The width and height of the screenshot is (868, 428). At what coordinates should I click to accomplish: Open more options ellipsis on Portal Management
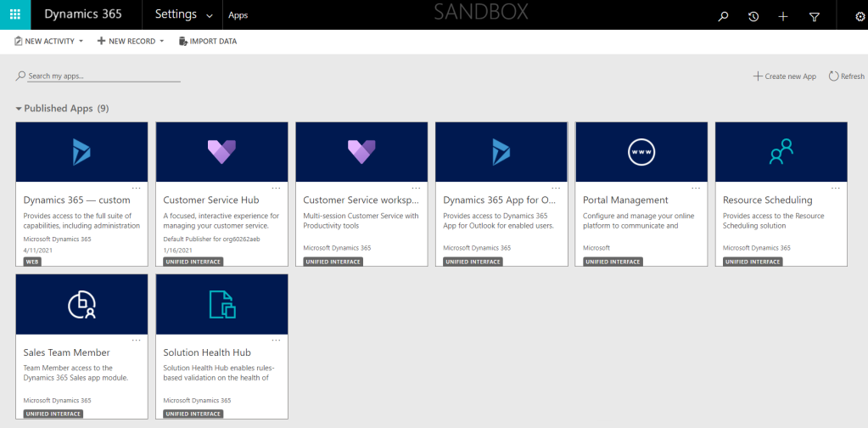click(x=696, y=189)
